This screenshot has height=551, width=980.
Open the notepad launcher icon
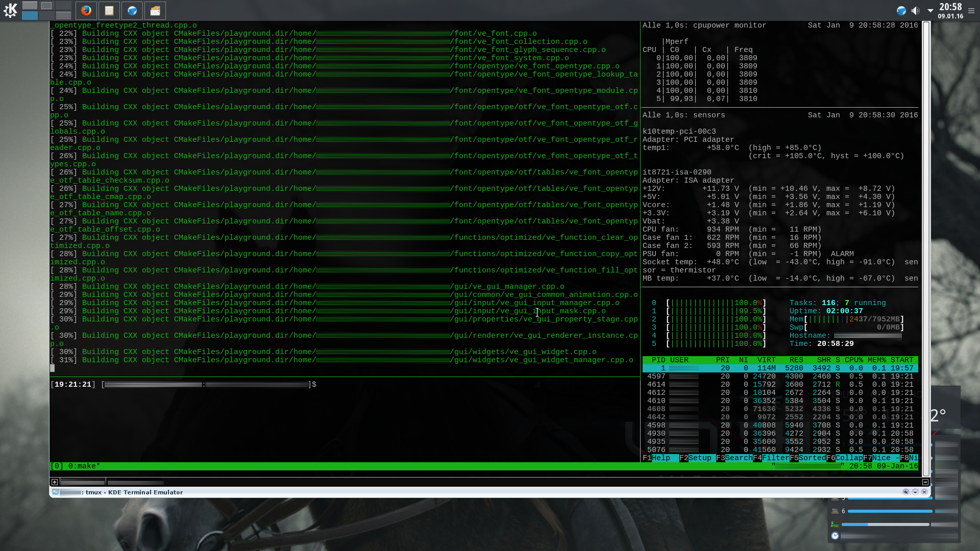[109, 10]
